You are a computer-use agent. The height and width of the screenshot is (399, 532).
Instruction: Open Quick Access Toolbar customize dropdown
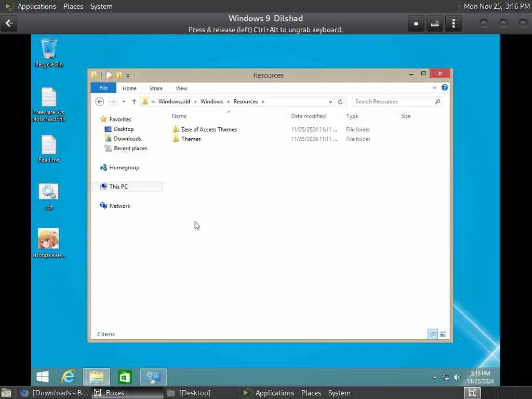point(128,75)
